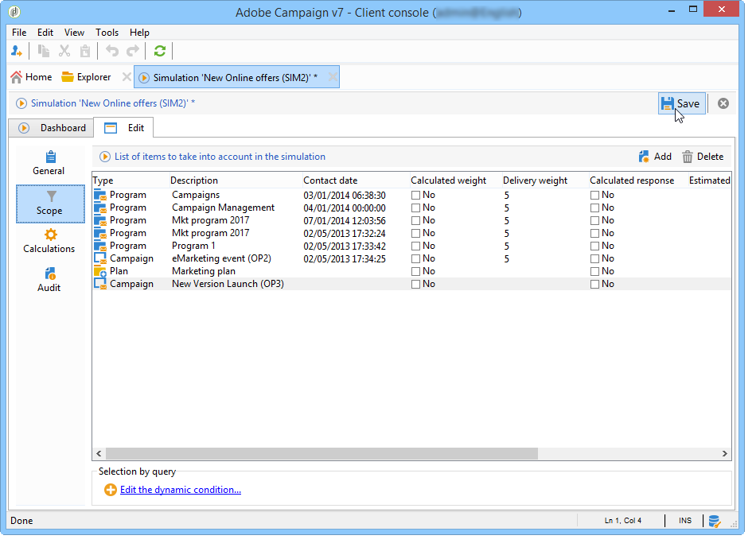Open the Edit menu in menu bar

tap(45, 33)
